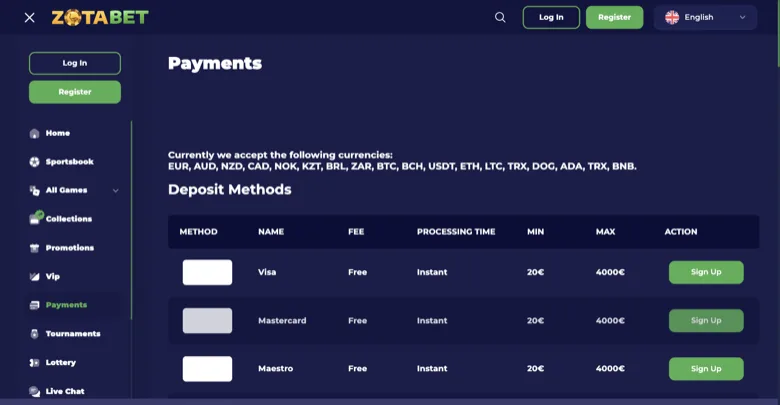Click the Mastercard name cell

coord(282,320)
